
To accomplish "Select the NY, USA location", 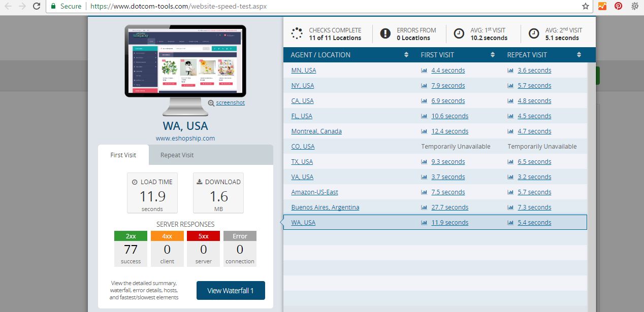I will tap(303, 86).
